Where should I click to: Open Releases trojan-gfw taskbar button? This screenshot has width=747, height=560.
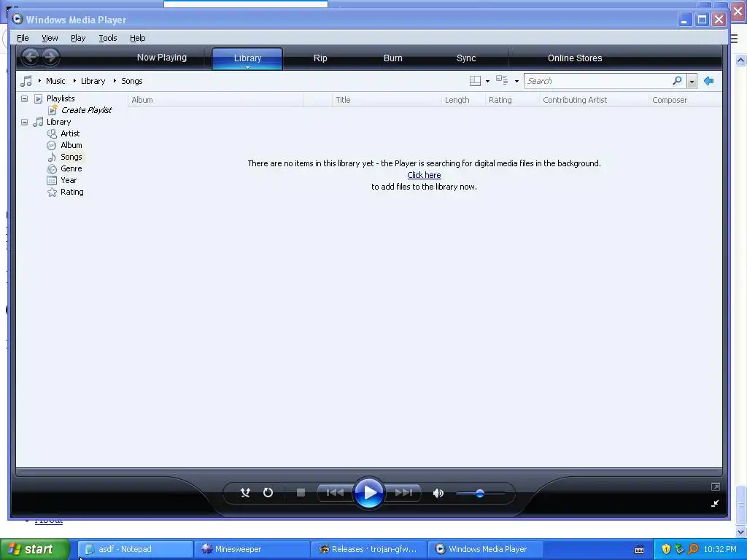click(x=368, y=549)
